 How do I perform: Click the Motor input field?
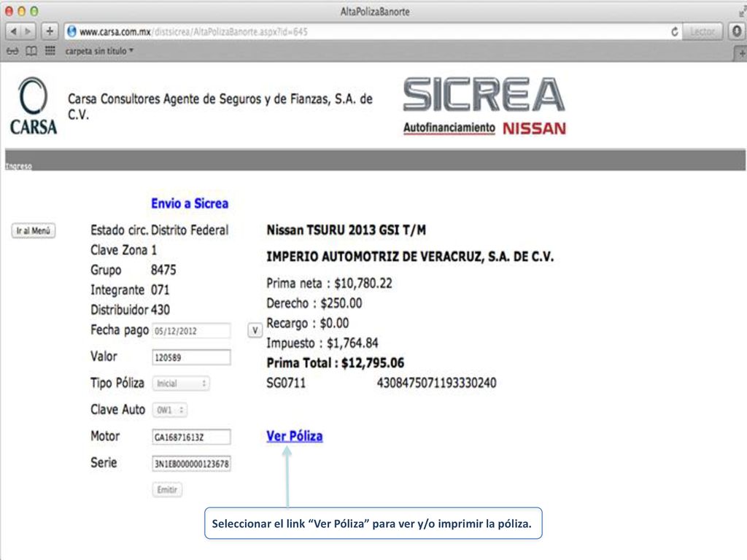tap(192, 437)
